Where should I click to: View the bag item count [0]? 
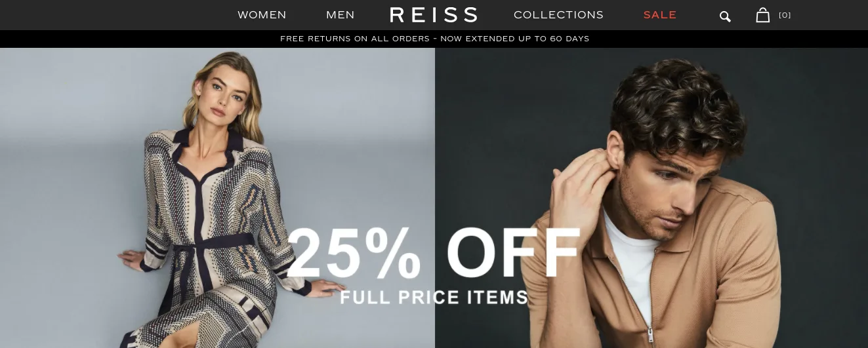tap(785, 15)
